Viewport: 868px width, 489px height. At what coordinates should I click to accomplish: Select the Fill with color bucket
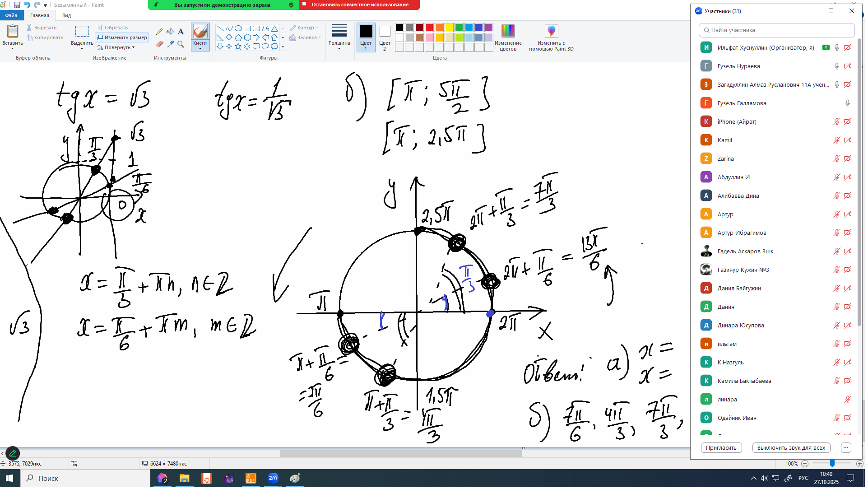[x=170, y=32]
